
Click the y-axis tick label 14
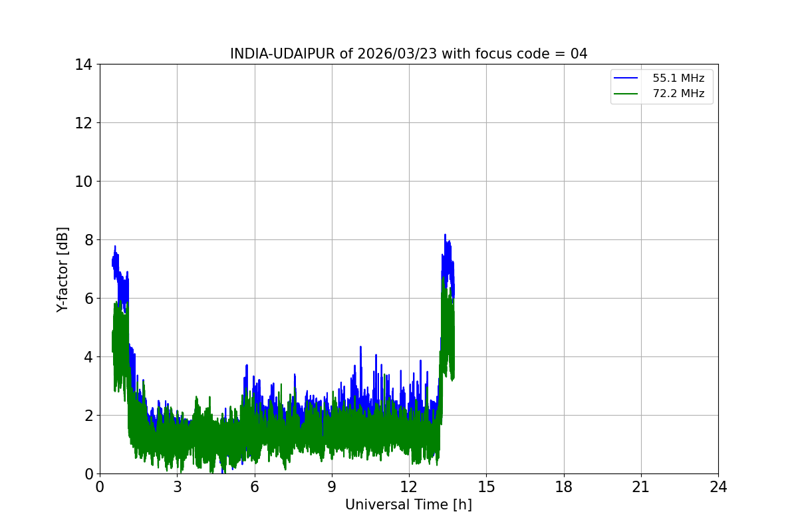pos(83,65)
